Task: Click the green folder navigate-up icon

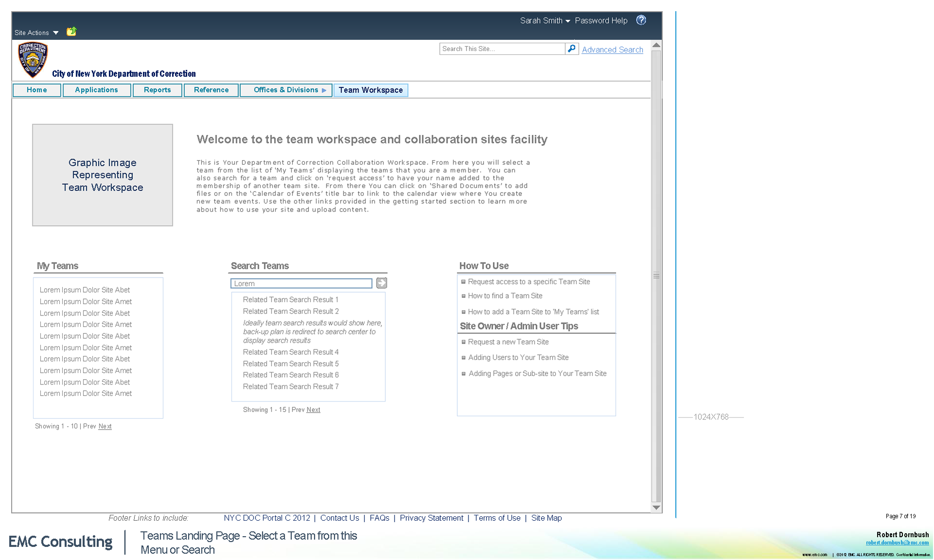Action: pos(72,32)
